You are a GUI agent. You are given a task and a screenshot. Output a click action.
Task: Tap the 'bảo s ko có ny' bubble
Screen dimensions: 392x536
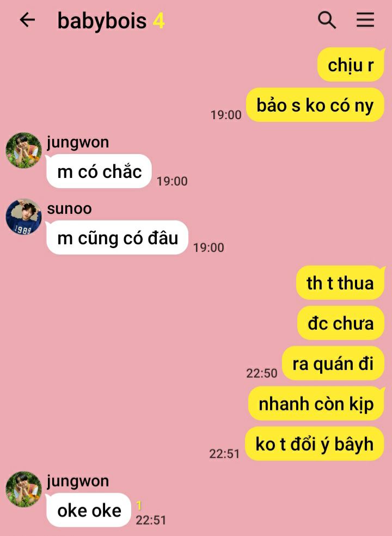pyautogui.click(x=315, y=105)
